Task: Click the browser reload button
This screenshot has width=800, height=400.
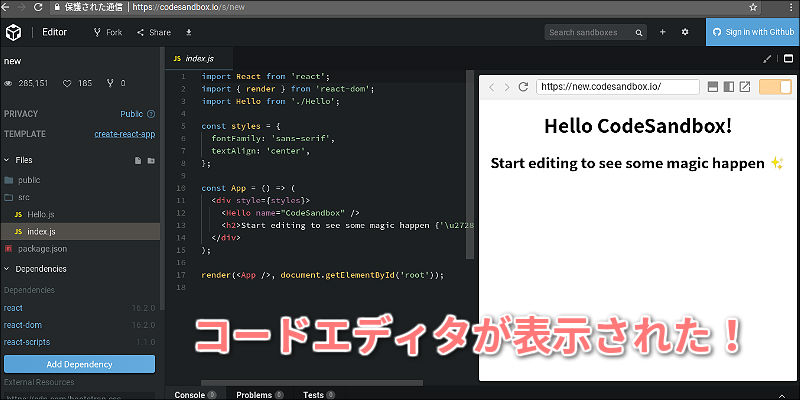Action: 38,7
